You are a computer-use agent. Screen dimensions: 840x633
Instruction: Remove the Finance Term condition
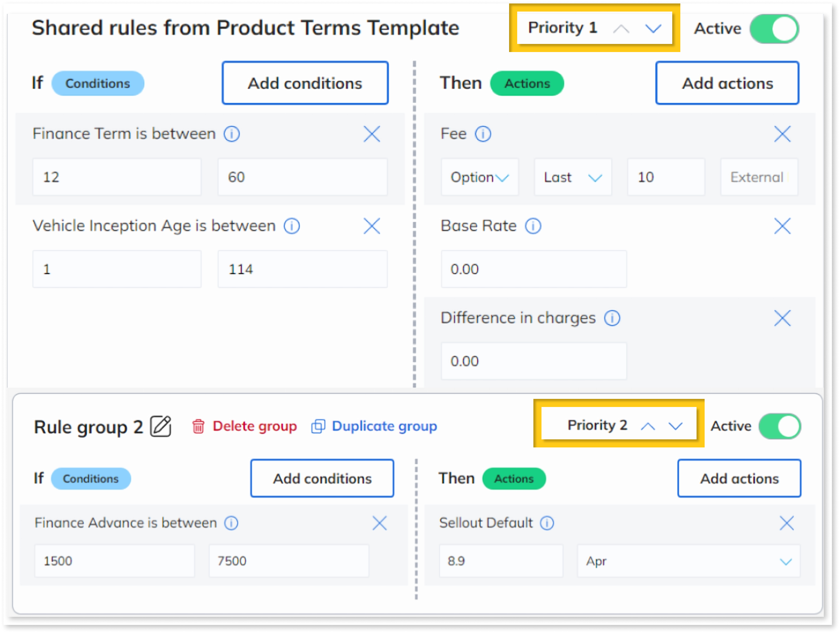(x=371, y=134)
